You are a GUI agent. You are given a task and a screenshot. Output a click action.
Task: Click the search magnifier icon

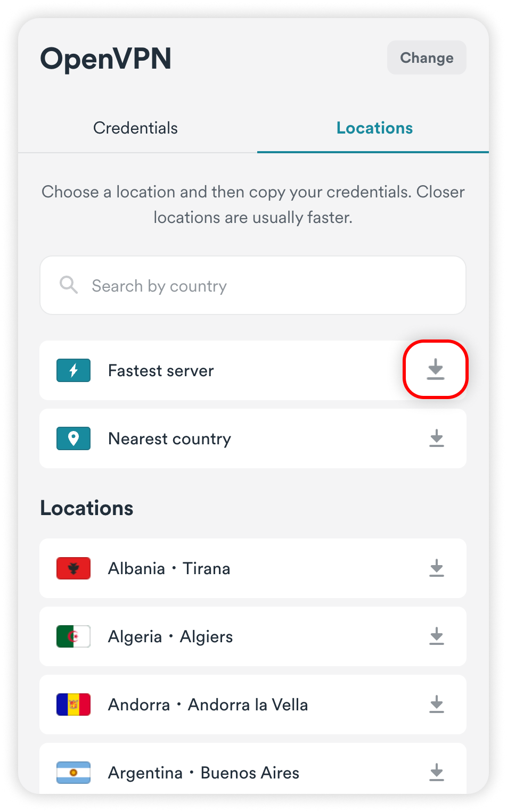click(x=69, y=285)
